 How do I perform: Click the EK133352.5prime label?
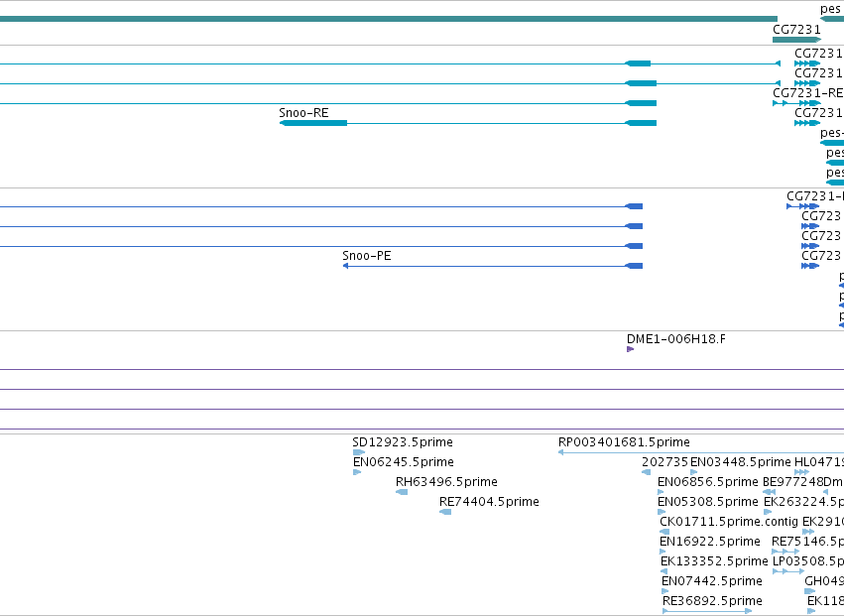coord(714,561)
